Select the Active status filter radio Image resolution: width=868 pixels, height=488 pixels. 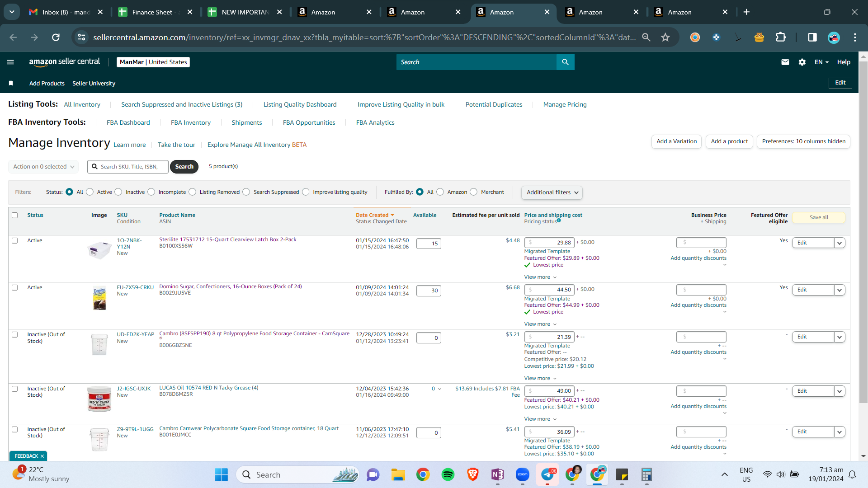click(x=90, y=192)
